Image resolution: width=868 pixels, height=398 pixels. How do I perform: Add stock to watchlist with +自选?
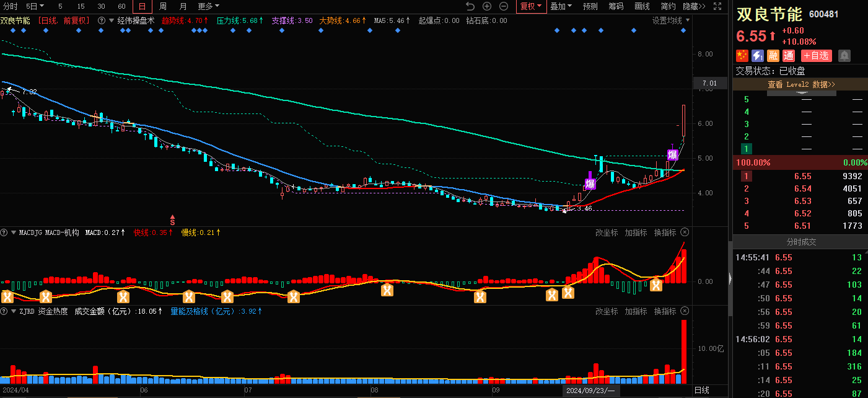pos(816,56)
